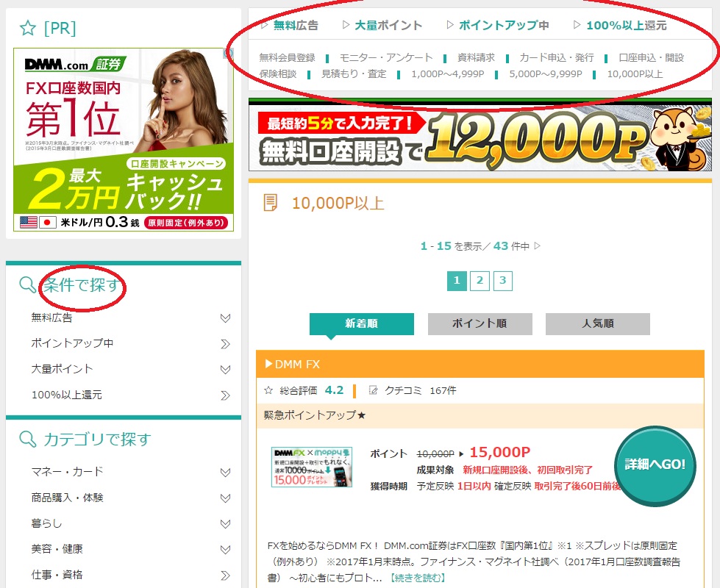The width and height of the screenshot is (720, 588).
Task: Click the DMM.com証券 sidebar ad banner
Action: (124, 140)
